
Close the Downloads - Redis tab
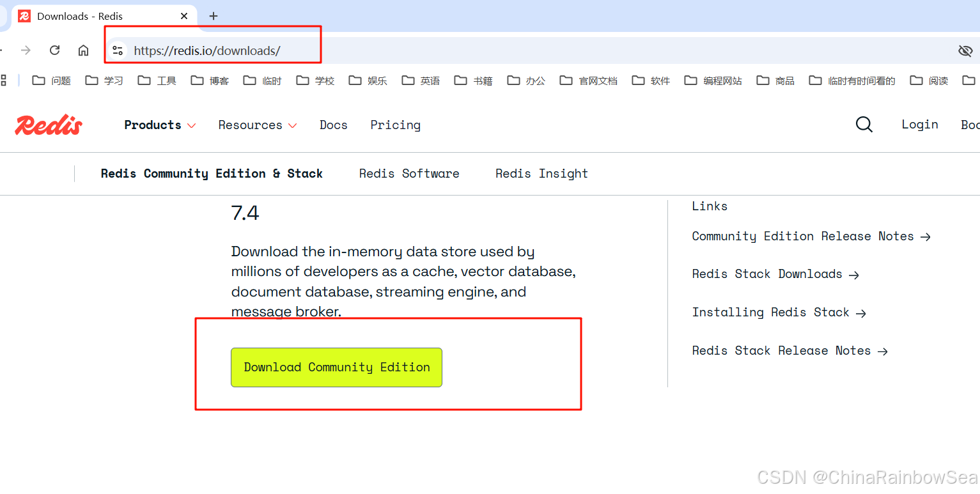(x=184, y=16)
